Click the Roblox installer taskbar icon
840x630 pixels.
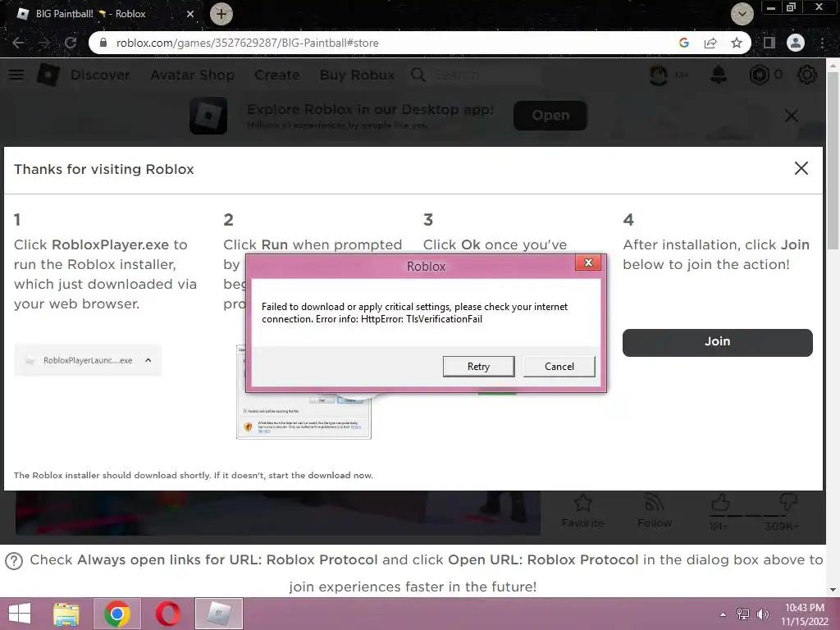coord(218,614)
